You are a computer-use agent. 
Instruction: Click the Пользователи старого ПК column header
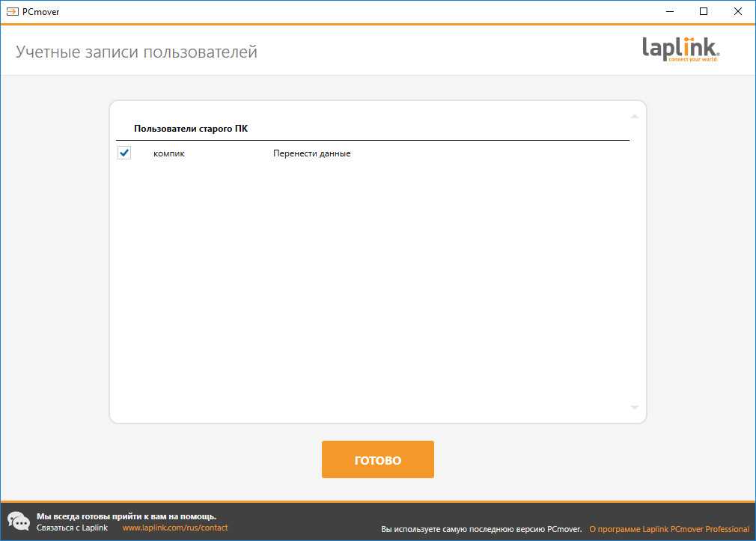(191, 129)
